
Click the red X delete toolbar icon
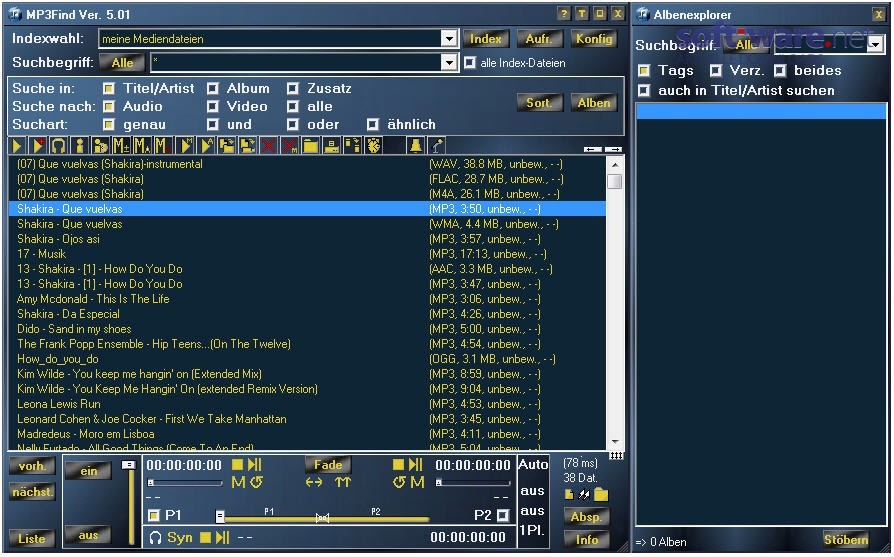268,146
